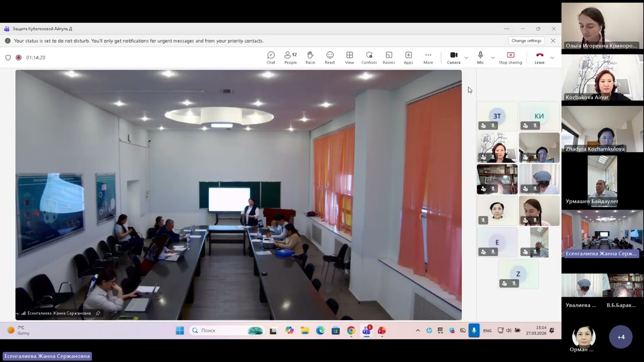Open the Apps panel
This screenshot has height=362, width=644.
click(x=408, y=58)
